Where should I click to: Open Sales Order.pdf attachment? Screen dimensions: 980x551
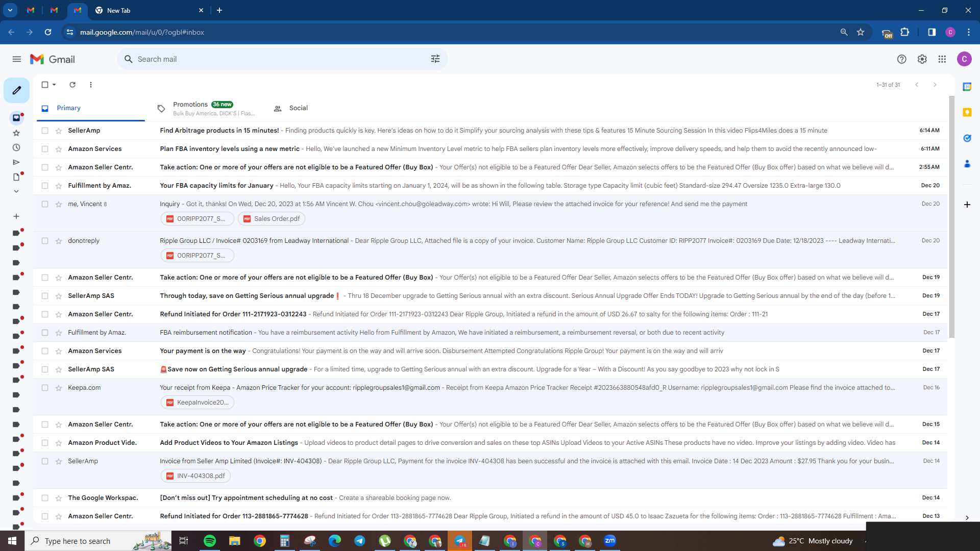272,219
